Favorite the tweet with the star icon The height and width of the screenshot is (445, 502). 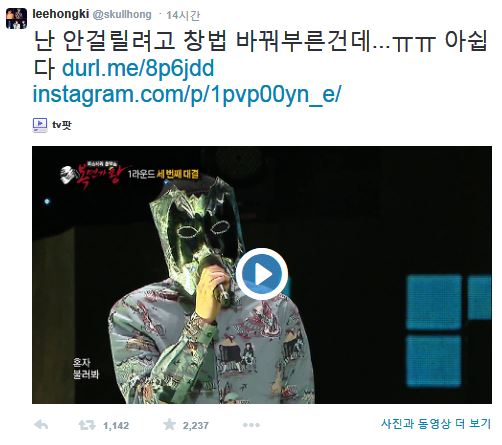click(x=169, y=425)
